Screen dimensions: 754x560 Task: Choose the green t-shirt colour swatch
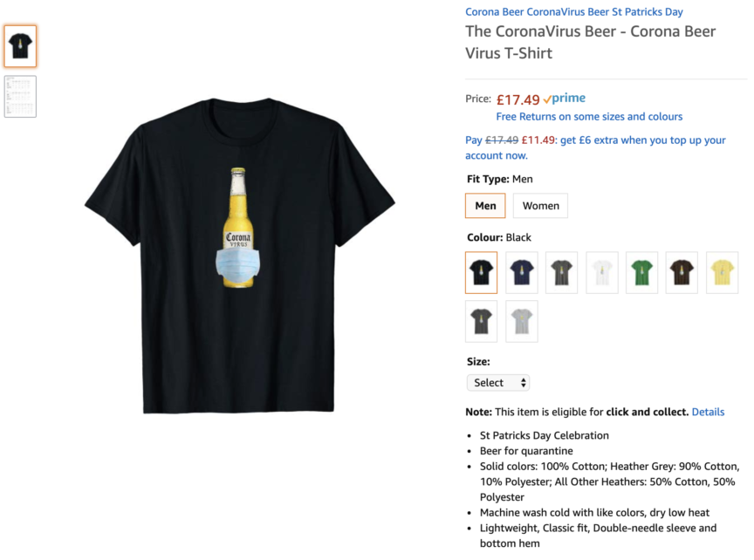642,272
